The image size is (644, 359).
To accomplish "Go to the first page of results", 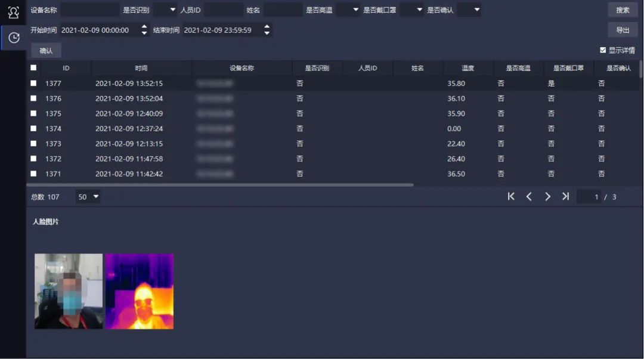I will click(511, 197).
